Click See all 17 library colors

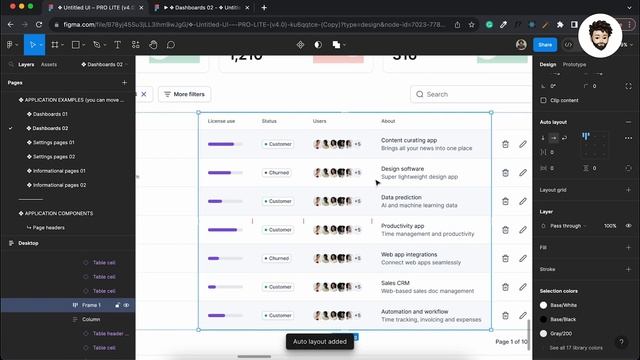576,348
